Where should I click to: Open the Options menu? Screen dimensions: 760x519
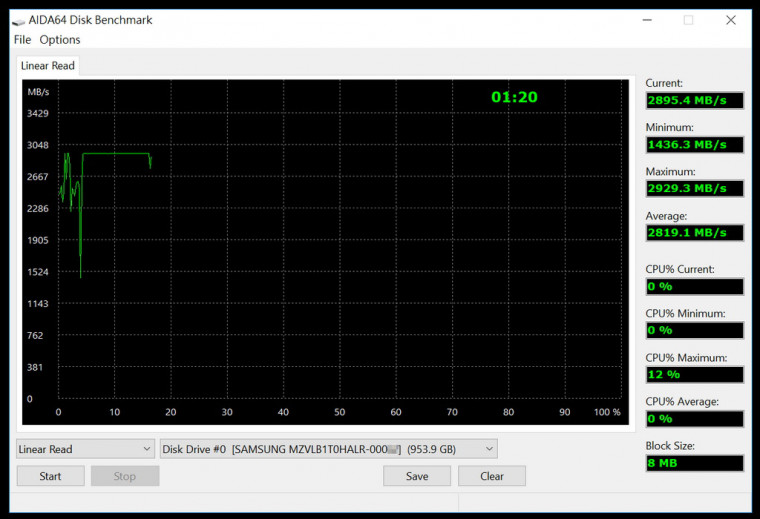click(60, 40)
